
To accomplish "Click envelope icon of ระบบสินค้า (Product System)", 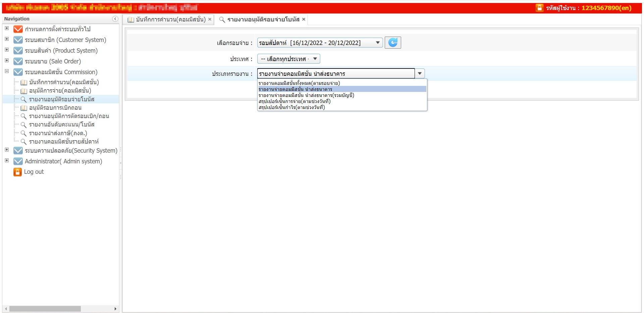I will pos(18,51).
